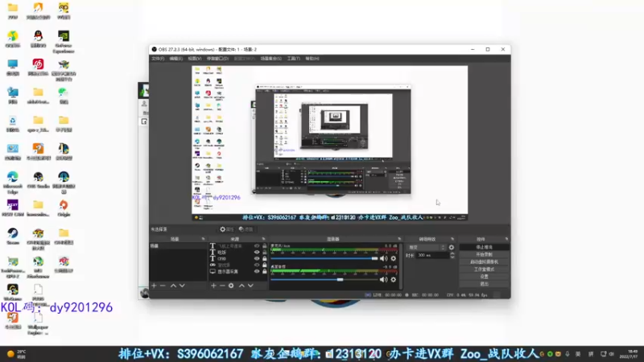Click the Audio Mixer panel scrollbar
Viewport: 644px width, 362px height.
pyautogui.click(x=400, y=266)
